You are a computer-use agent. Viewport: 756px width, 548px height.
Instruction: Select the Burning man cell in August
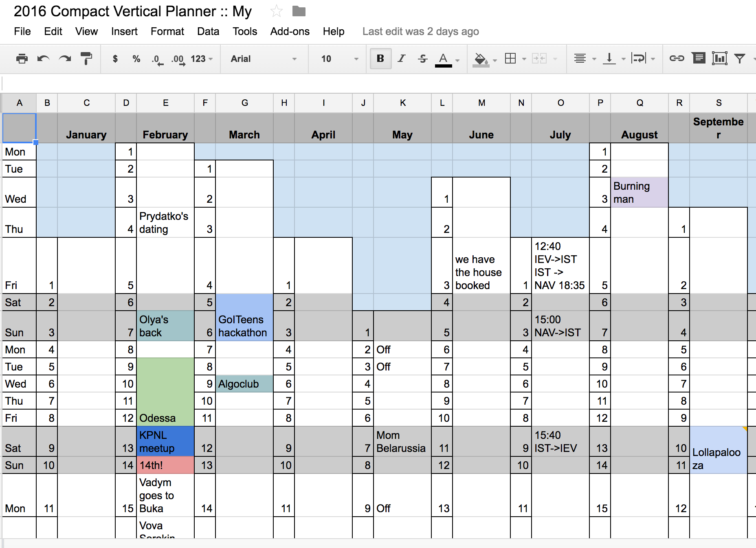(x=639, y=192)
